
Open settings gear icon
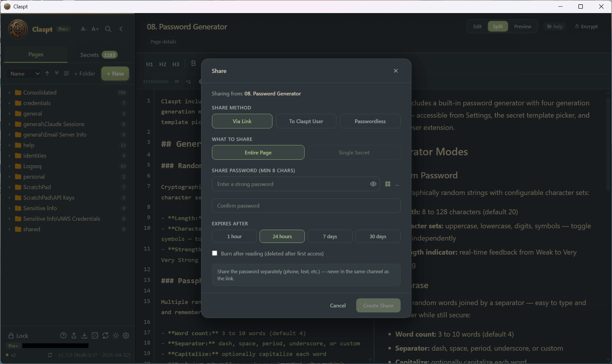coord(126,336)
